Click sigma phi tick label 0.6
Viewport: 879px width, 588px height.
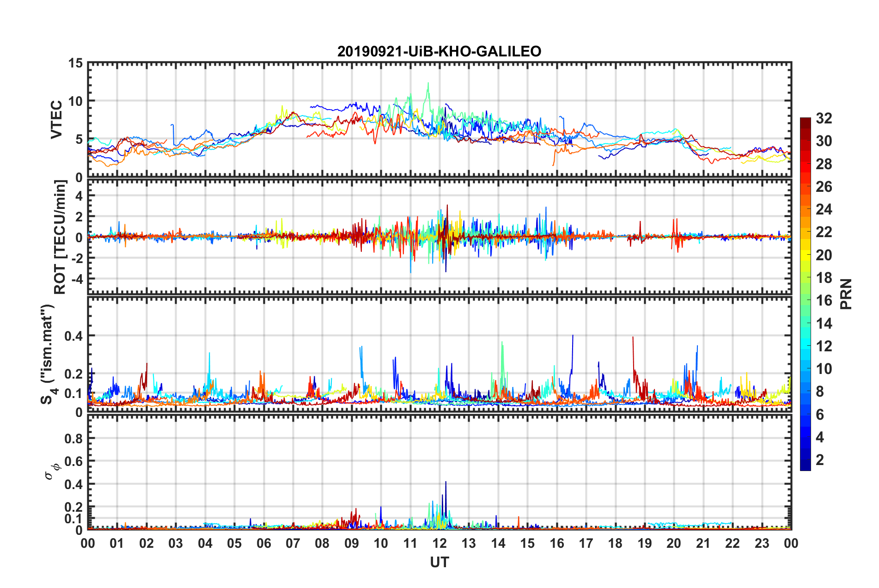point(73,461)
